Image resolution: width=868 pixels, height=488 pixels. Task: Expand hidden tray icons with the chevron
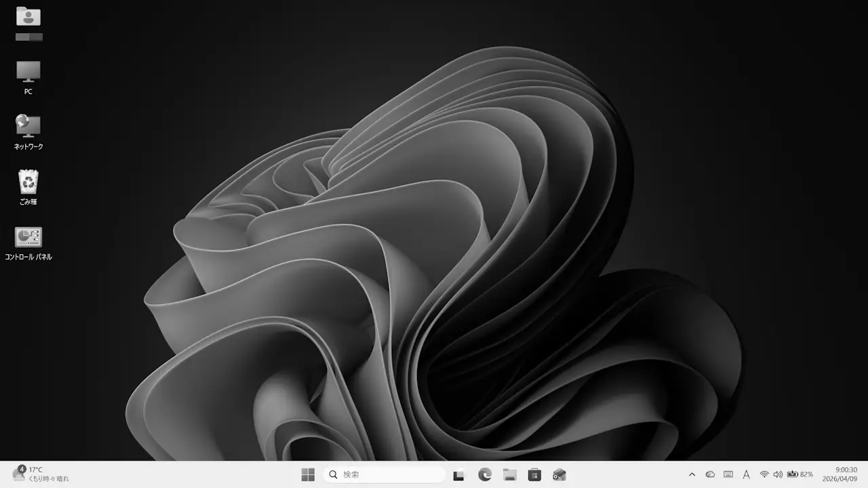coord(692,474)
